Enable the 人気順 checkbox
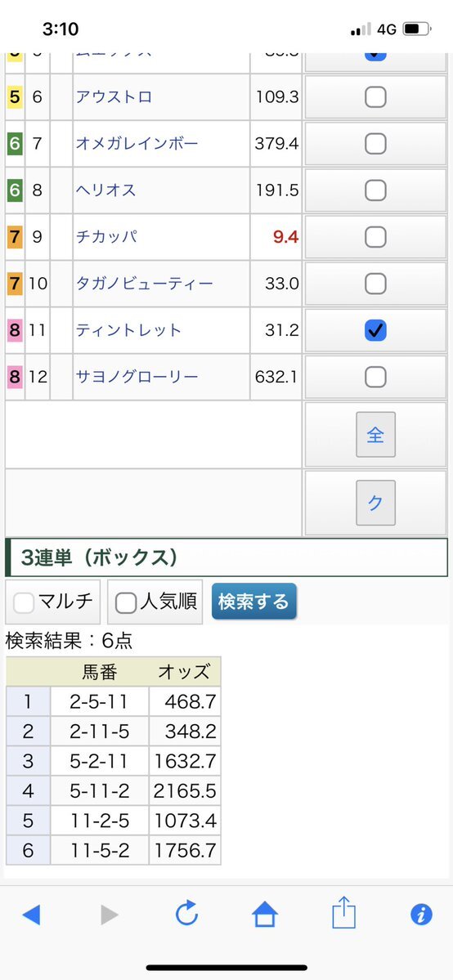453x980 pixels. (x=126, y=603)
